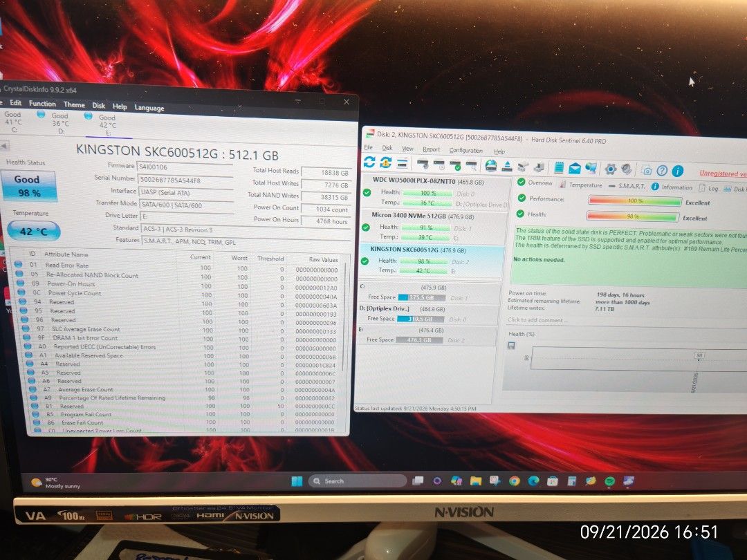
Task: Click the Performance 100 % gradient bar
Action: 634,201
